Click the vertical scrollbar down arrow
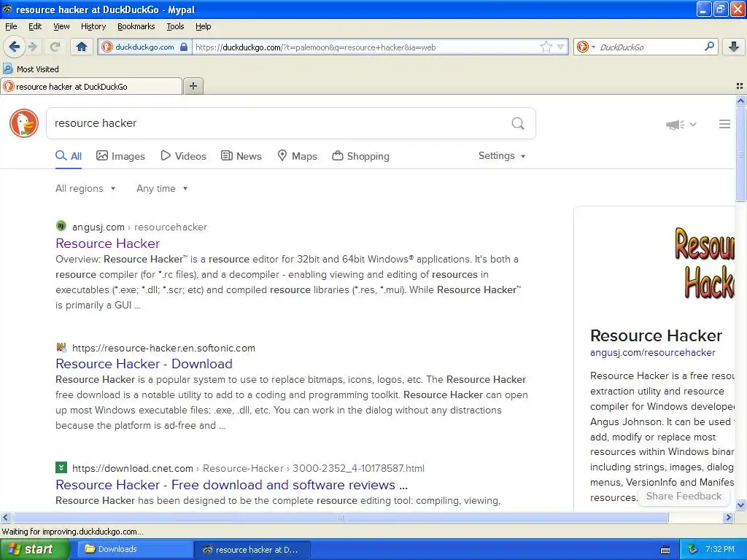The width and height of the screenshot is (747, 560). tap(740, 505)
